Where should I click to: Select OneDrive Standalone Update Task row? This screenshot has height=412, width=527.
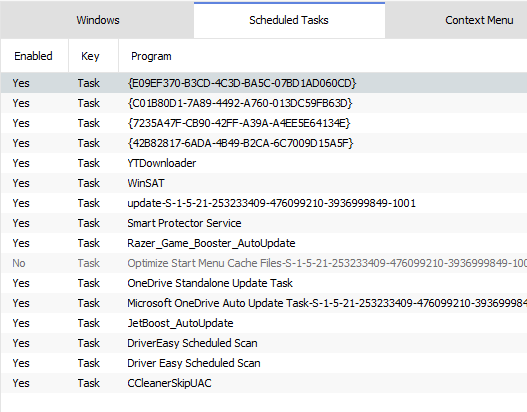pyautogui.click(x=264, y=283)
